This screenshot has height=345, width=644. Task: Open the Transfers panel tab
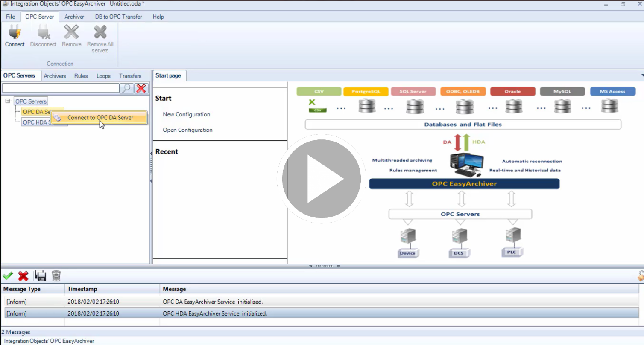130,76
